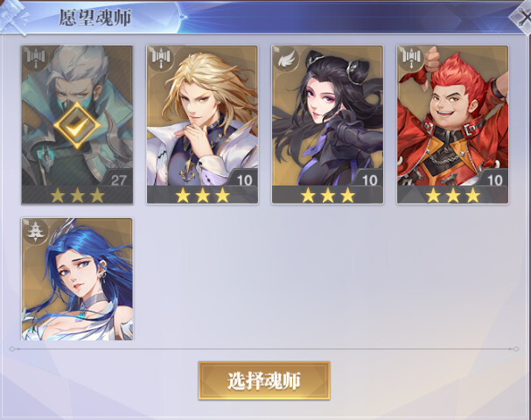
Task: Click the 选择魂师 confirm button
Action: (264, 381)
